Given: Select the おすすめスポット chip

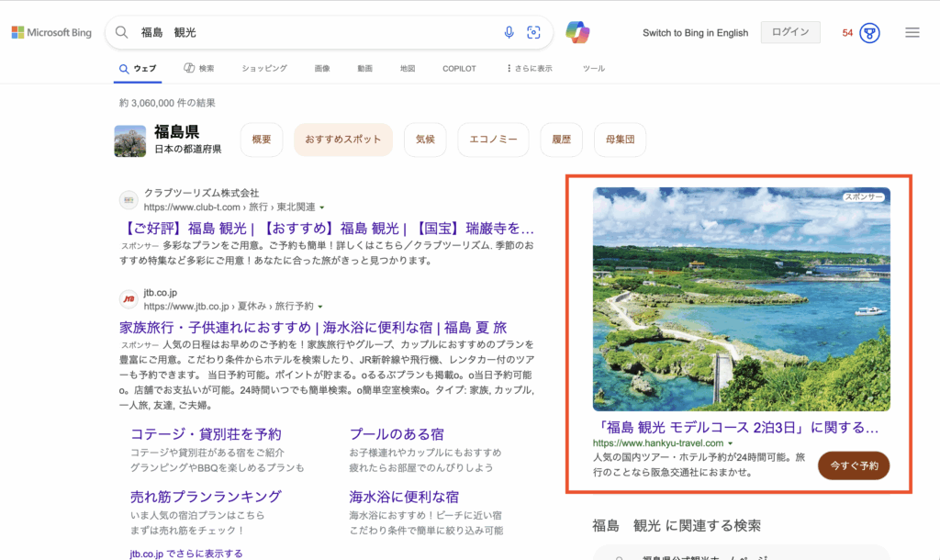Looking at the screenshot, I should click(x=343, y=140).
